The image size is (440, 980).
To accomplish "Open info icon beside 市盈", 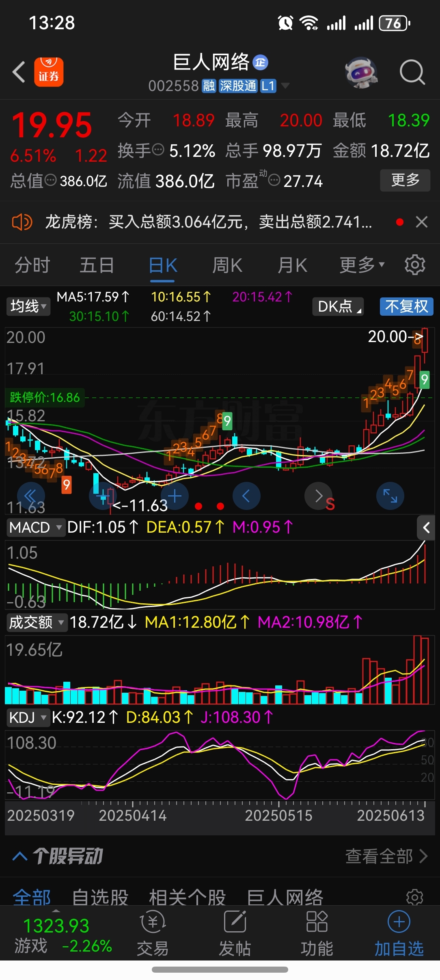I will (275, 180).
